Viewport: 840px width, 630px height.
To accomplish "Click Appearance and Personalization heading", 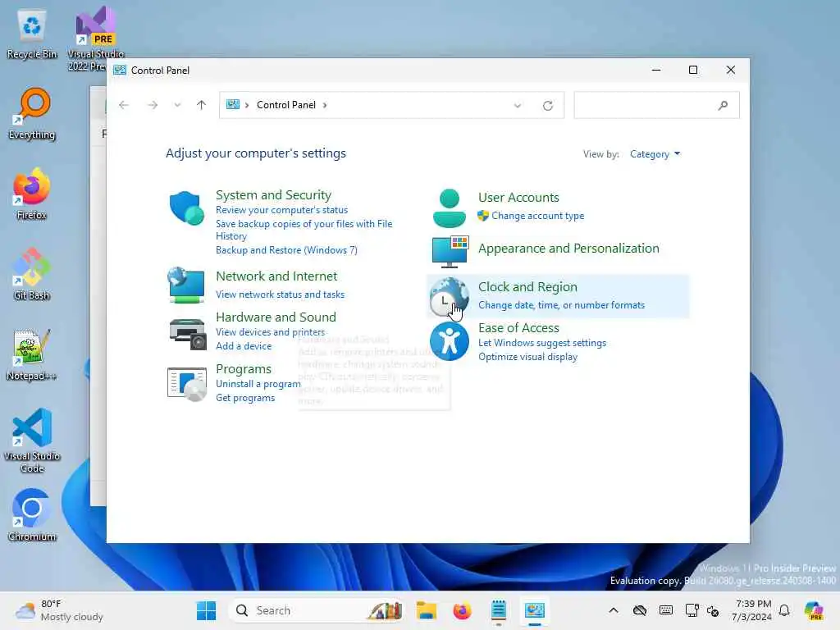I will click(x=569, y=249).
